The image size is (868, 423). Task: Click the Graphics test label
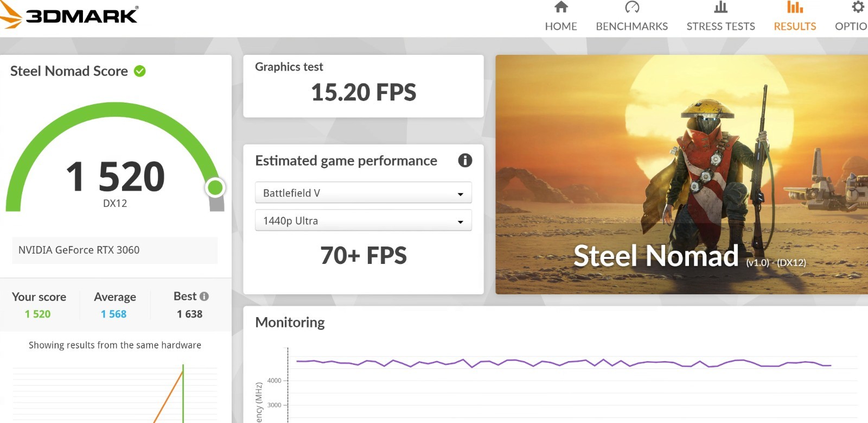289,67
